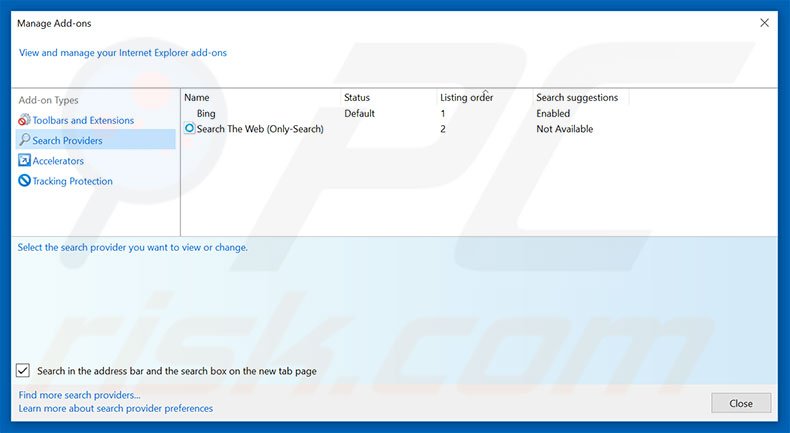The image size is (790, 433).
Task: Click Not Available search suggestions cell
Action: tap(564, 129)
